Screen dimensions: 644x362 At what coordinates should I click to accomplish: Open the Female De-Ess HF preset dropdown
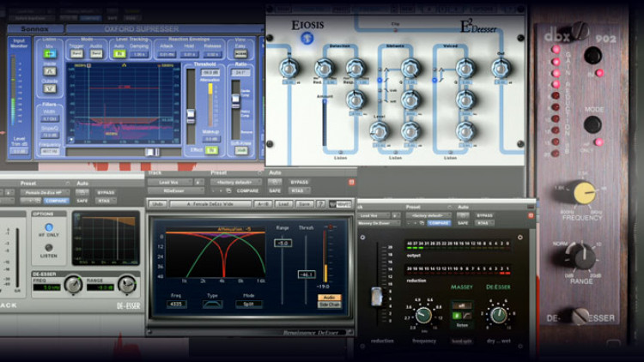click(45, 192)
